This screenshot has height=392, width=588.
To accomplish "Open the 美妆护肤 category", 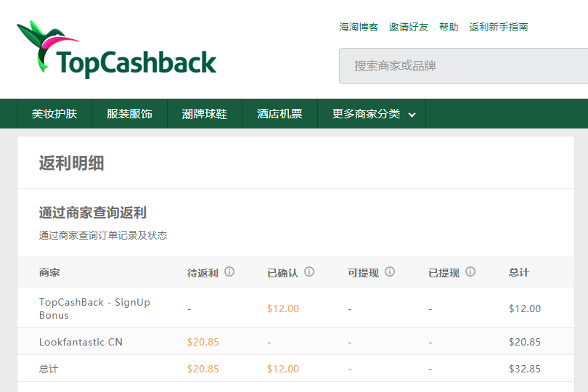I will (54, 114).
